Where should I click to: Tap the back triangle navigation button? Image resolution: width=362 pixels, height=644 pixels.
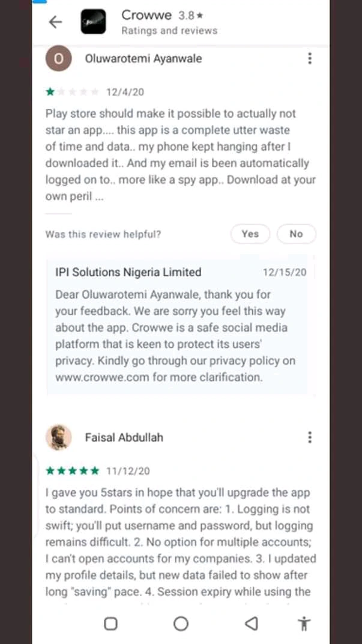coord(252,624)
